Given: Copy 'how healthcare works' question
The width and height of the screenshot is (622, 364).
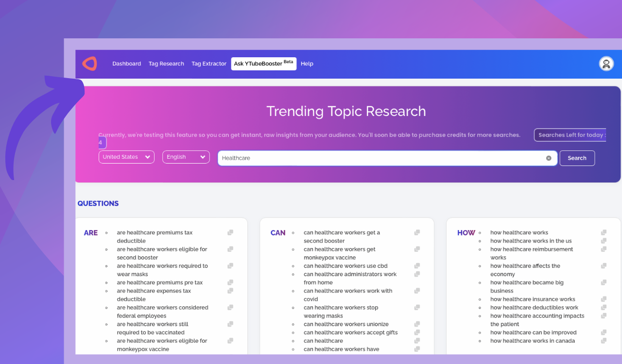Looking at the screenshot, I should [604, 232].
